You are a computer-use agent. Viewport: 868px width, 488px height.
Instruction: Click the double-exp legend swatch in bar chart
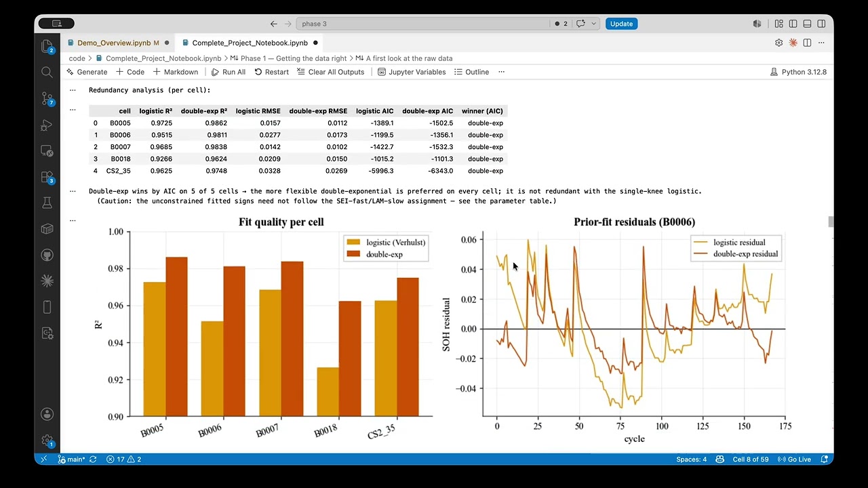coord(354,254)
